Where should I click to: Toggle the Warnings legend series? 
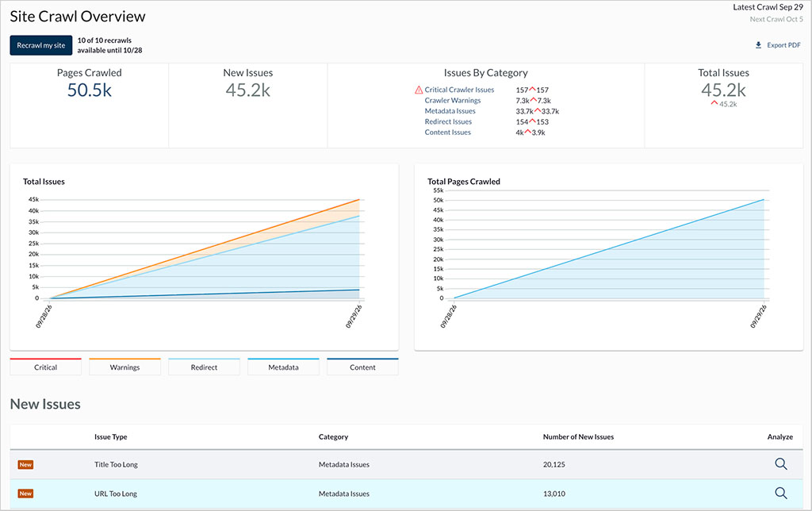[124, 367]
